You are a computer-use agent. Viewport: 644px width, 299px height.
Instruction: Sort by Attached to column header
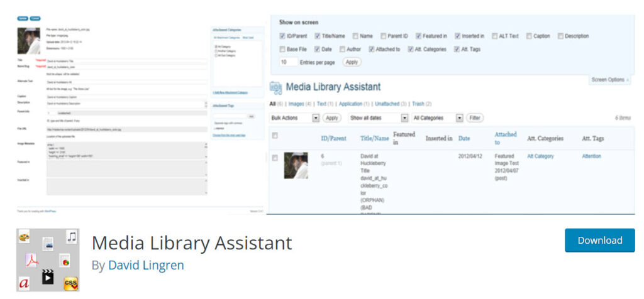point(506,138)
